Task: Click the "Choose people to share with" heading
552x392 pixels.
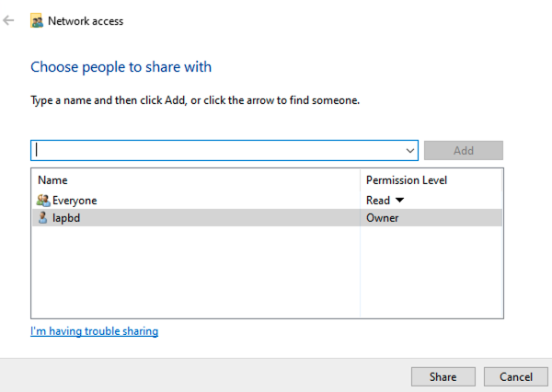Action: (121, 67)
